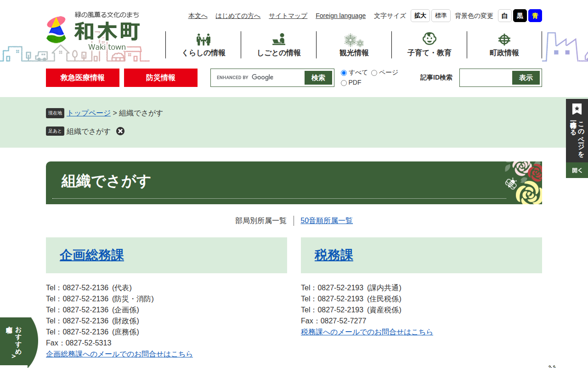Click the 和木町 site title text
This screenshot has width=588, height=368.
(x=107, y=31)
